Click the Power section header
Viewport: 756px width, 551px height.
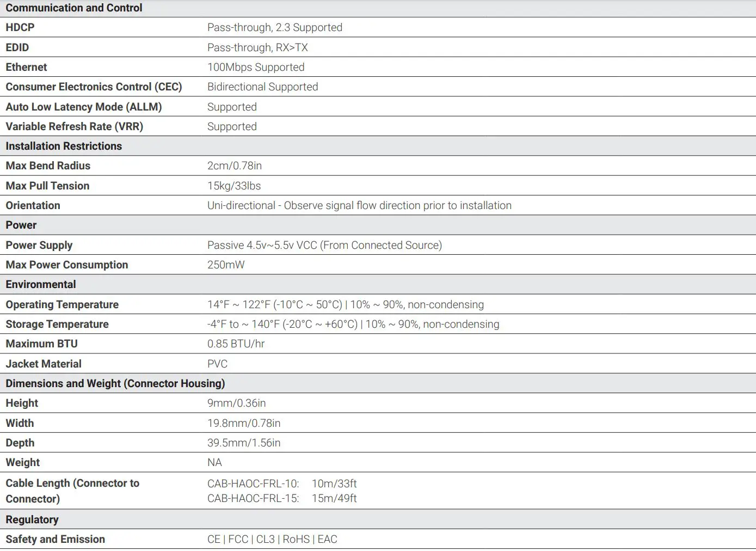21,225
